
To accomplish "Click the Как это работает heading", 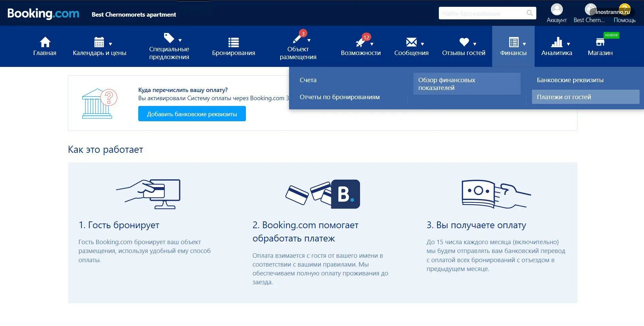I will click(105, 149).
